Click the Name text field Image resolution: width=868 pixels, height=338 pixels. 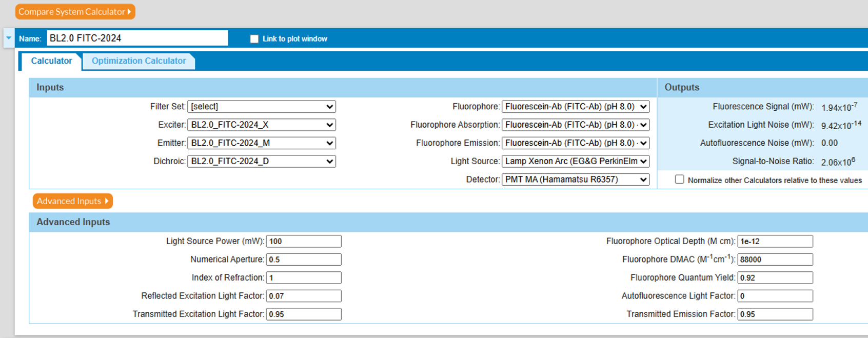point(137,38)
